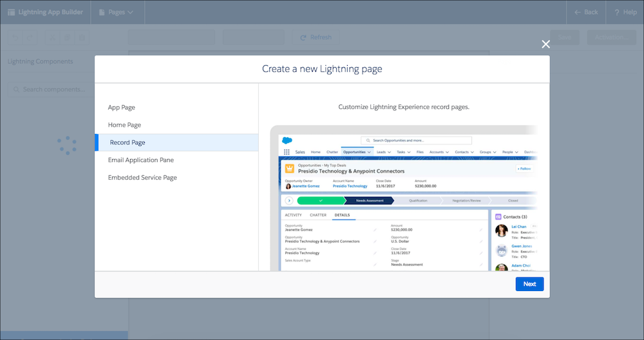Select App Page type
This screenshot has height=340, width=644.
coord(176,107)
